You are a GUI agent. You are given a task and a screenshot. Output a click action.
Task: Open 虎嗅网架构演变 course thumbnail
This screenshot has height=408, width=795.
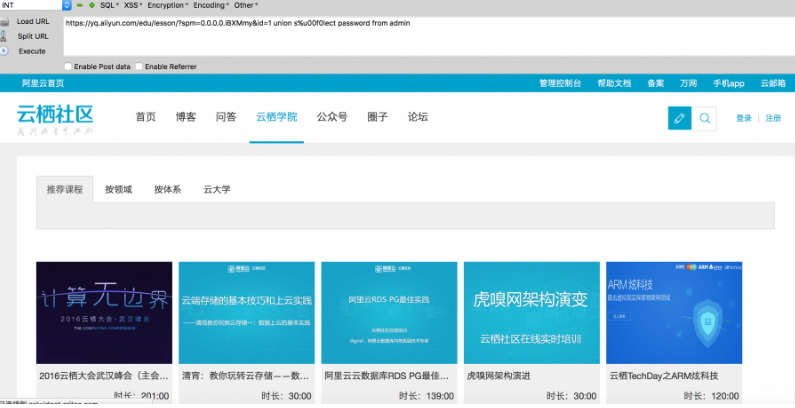[x=532, y=313]
